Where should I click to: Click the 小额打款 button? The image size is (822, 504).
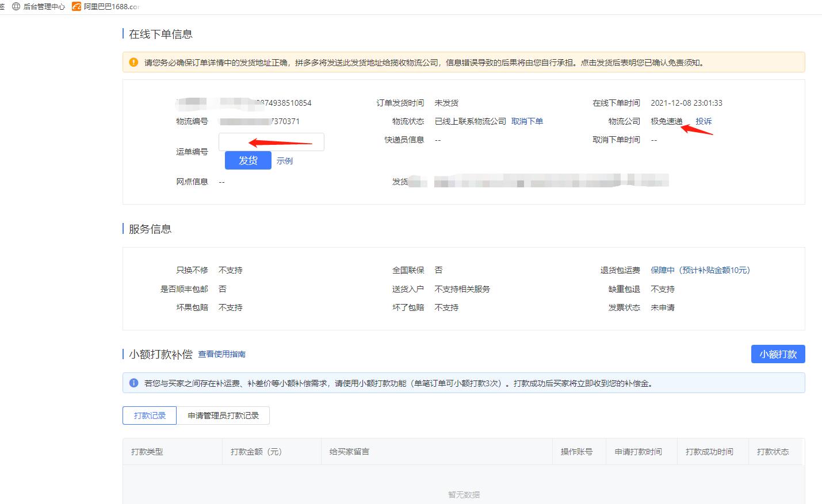point(778,354)
